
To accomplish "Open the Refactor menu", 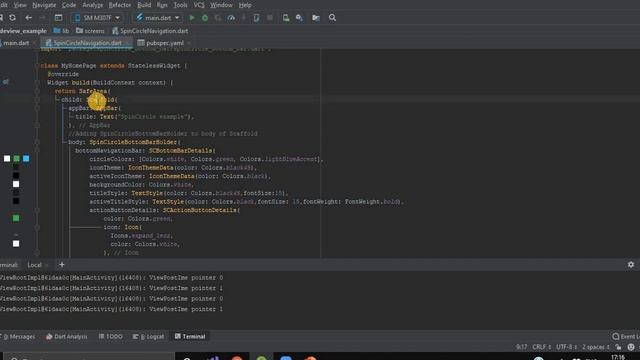I will pyautogui.click(x=120, y=5).
